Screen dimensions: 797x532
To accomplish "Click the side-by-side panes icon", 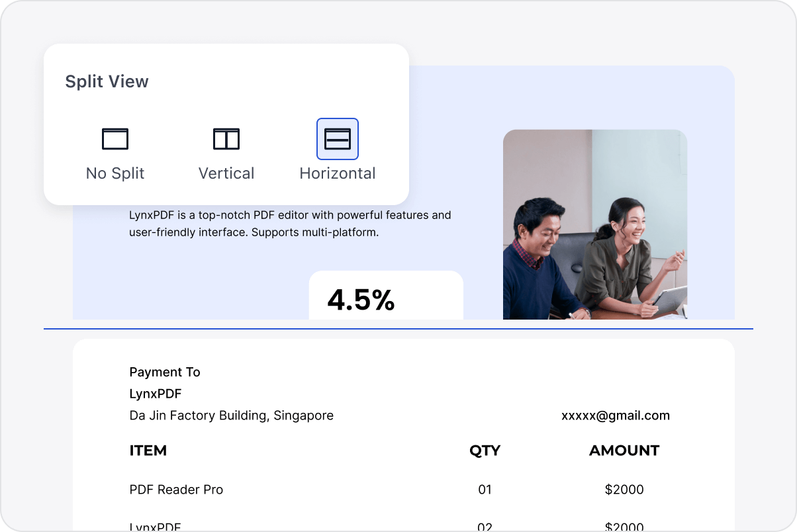I will (x=226, y=139).
